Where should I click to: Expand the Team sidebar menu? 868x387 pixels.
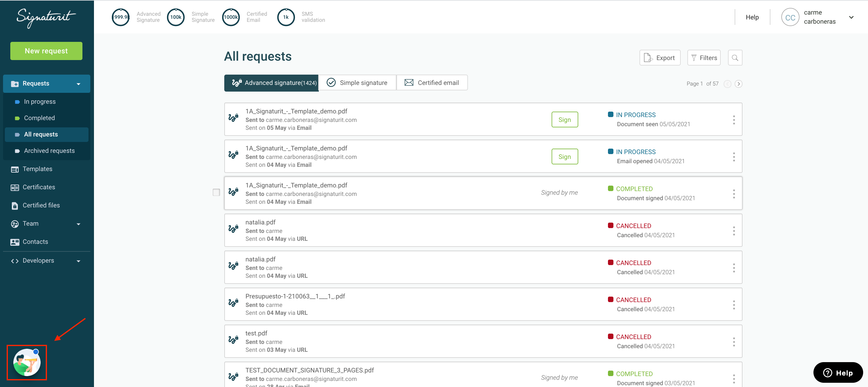coord(78,224)
